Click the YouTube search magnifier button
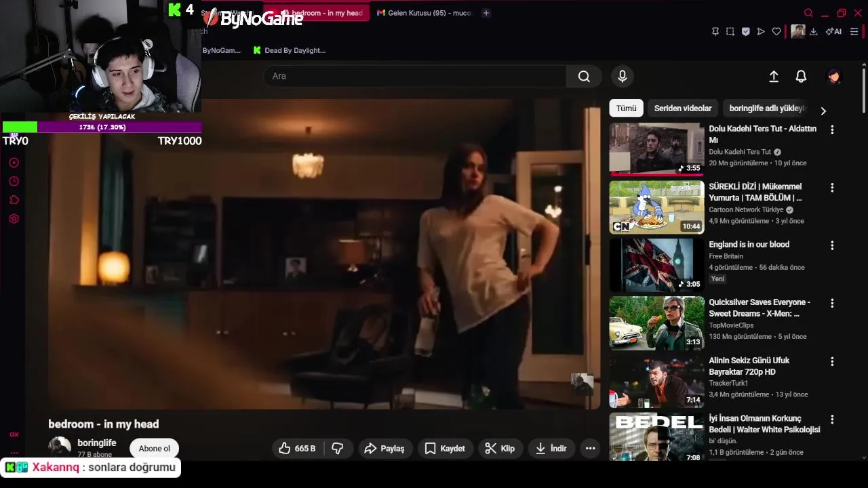868x488 pixels. coord(584,77)
